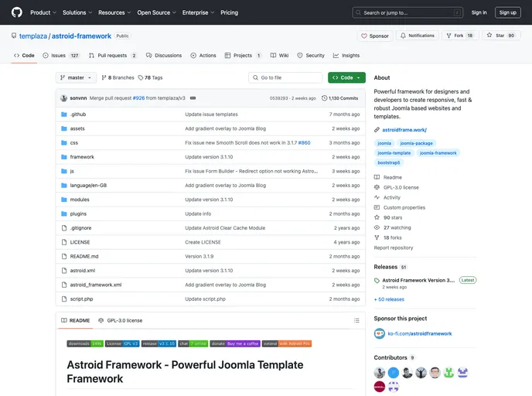Viewport: 532px width, 396px height.
Task: Click the Sign up button
Action: 507,12
